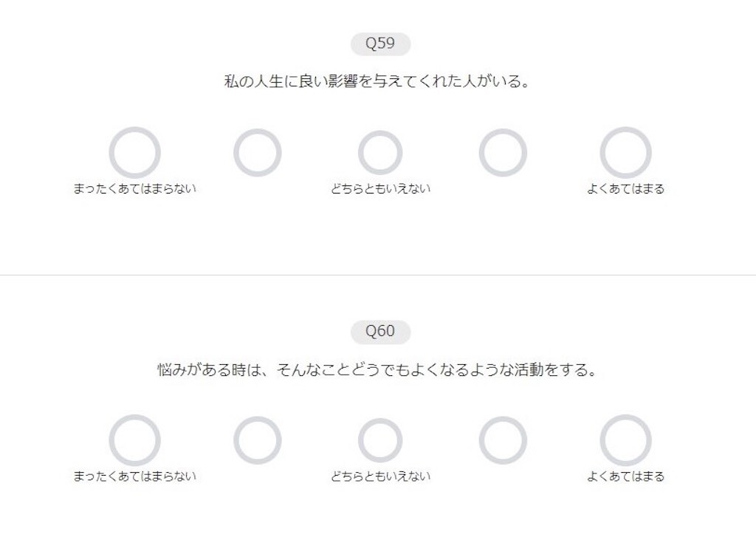Viewport: 756px width, 540px height.
Task: Choose どちらともいえない for Q59
Action: pos(381,152)
